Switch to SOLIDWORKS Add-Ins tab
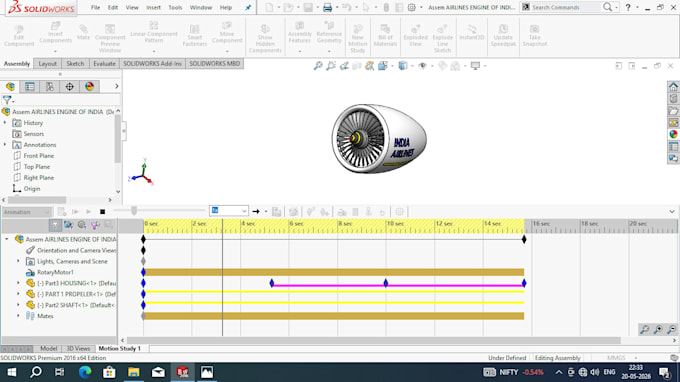This screenshot has width=680, height=382. (x=152, y=64)
